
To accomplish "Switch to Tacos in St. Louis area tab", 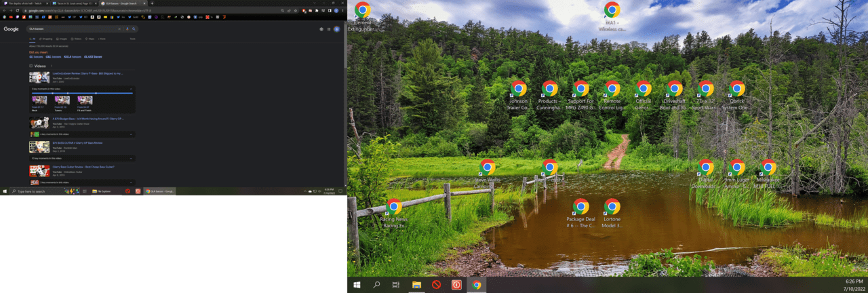I will (x=75, y=3).
